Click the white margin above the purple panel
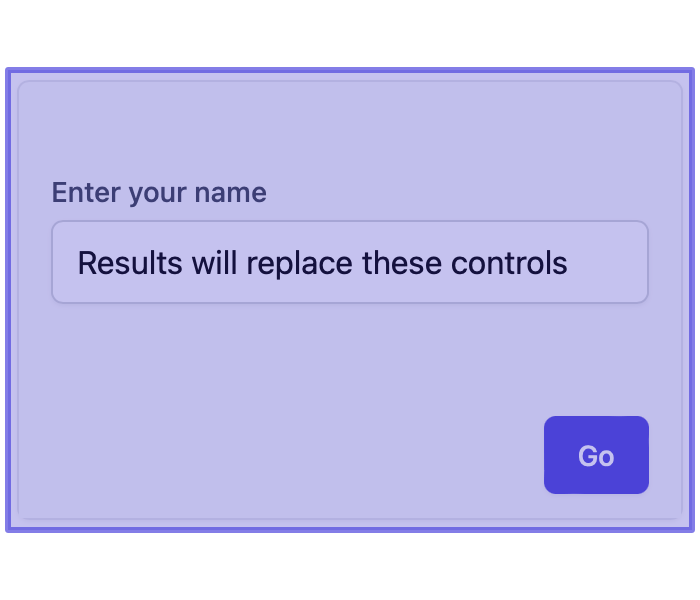This screenshot has height=600, width=700. [x=350, y=33]
